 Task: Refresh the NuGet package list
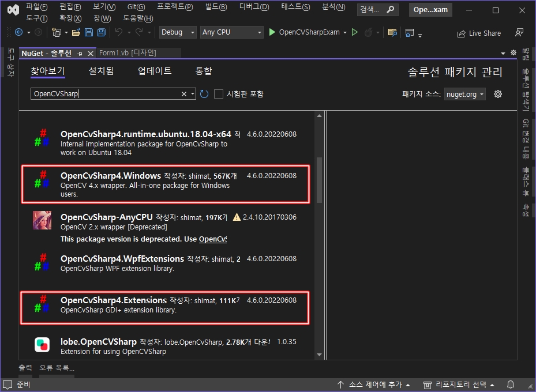(x=204, y=94)
